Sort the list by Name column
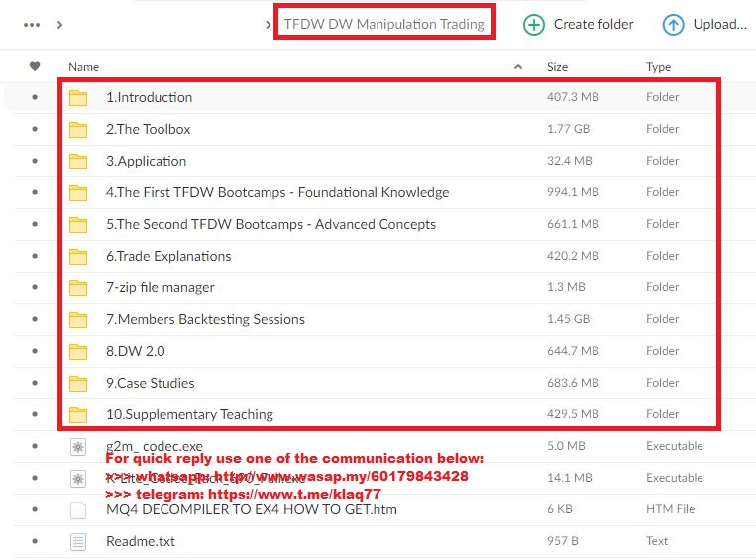 tap(84, 67)
